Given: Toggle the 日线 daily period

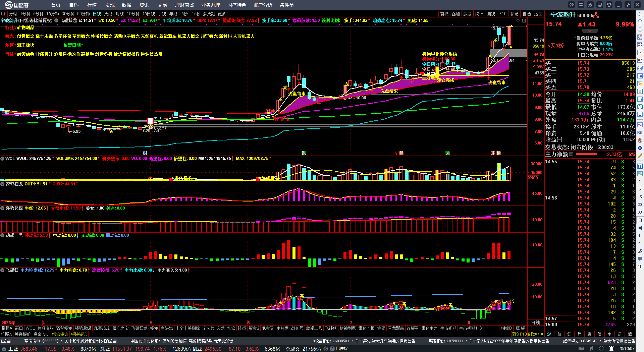Looking at the screenshot, I should pos(97,14).
